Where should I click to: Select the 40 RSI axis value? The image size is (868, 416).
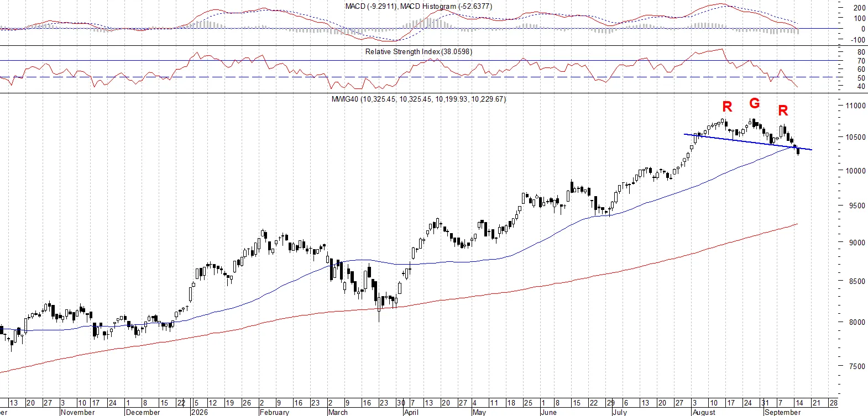click(861, 86)
